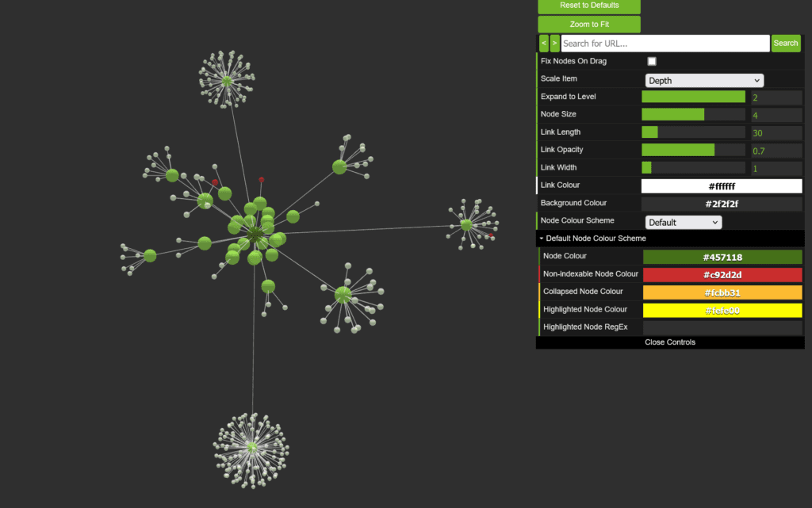Click the previous search result arrow button
The image size is (812, 508).
click(544, 44)
